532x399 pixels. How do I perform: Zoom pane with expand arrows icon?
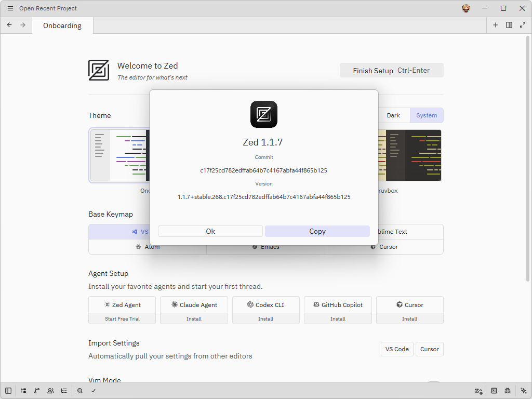523,25
